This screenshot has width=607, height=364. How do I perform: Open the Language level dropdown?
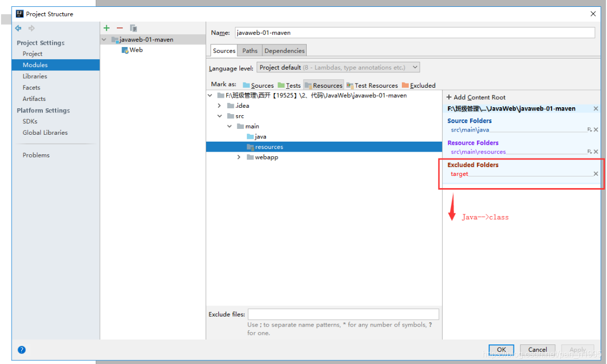coord(338,67)
